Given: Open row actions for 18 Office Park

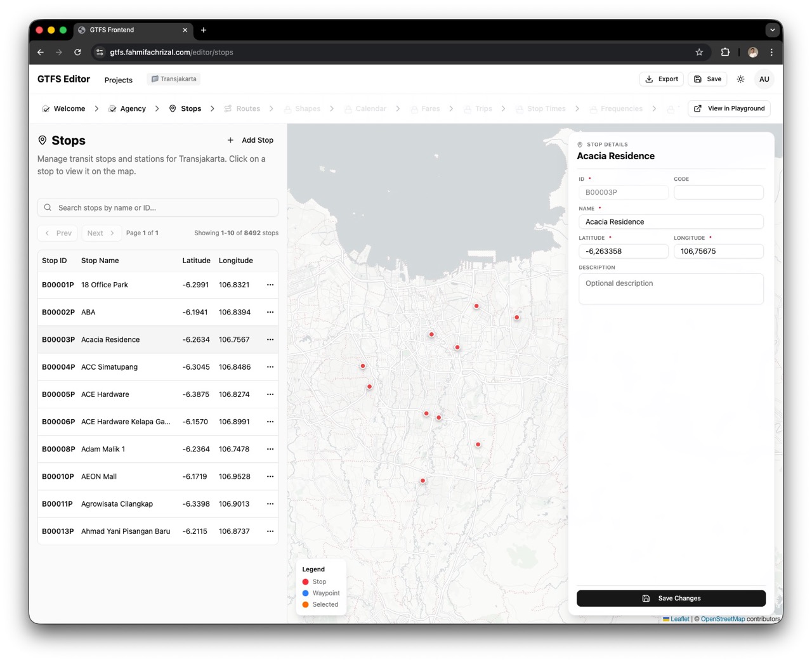Looking at the screenshot, I should point(270,285).
